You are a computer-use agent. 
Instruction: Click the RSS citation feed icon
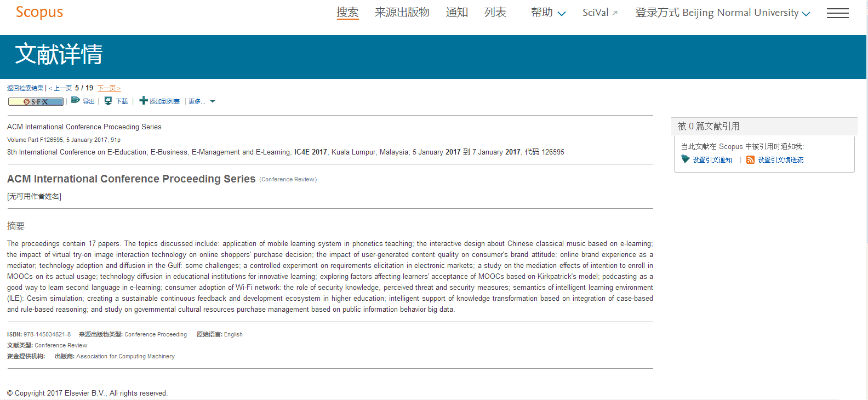[x=751, y=159]
